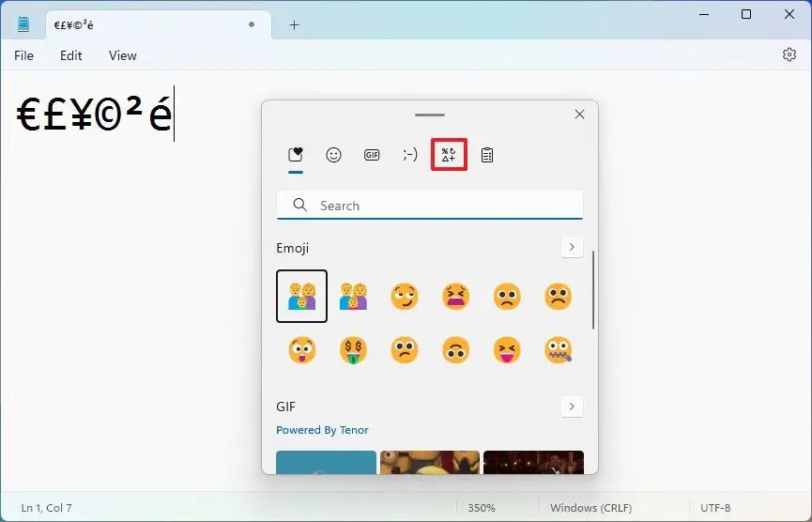Open the Clipboard history tab
The image size is (812, 522).
pyautogui.click(x=487, y=155)
